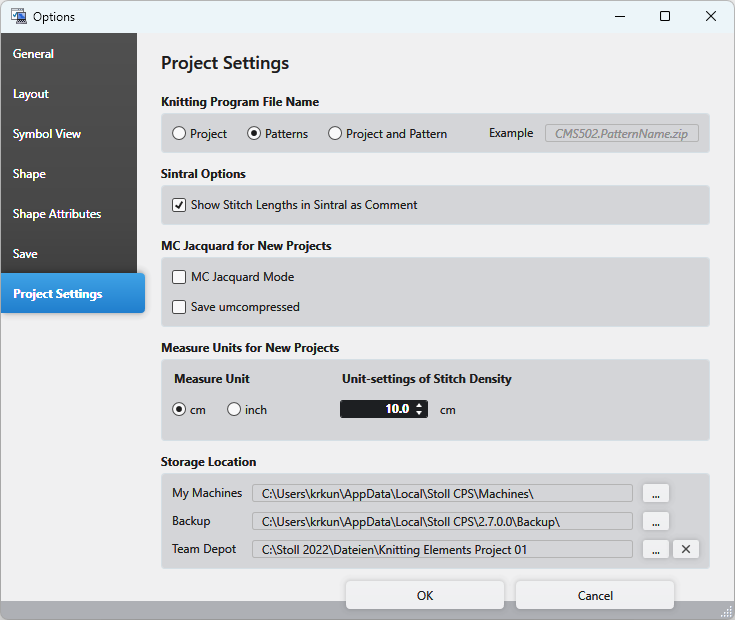The image size is (735, 620).
Task: Clear the Team Depot path
Action: pyautogui.click(x=685, y=549)
